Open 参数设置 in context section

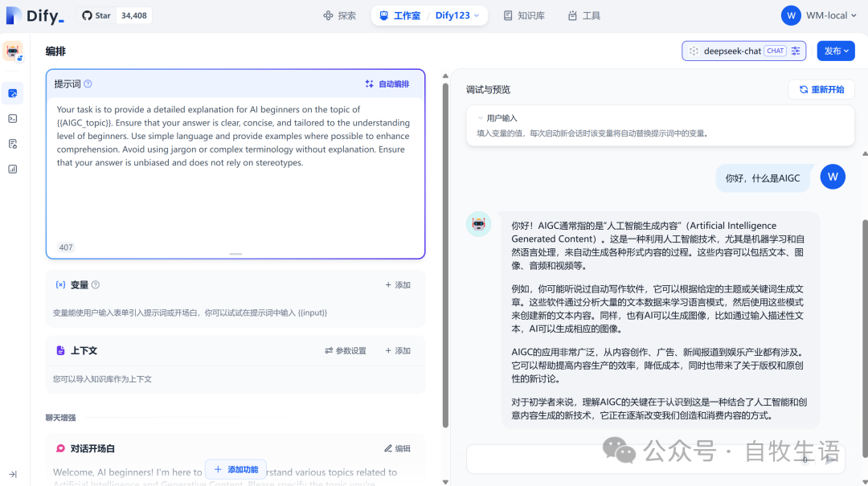point(346,351)
